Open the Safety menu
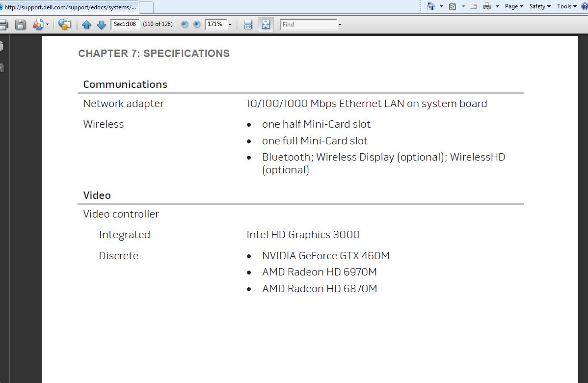The image size is (588, 383). coord(540,6)
